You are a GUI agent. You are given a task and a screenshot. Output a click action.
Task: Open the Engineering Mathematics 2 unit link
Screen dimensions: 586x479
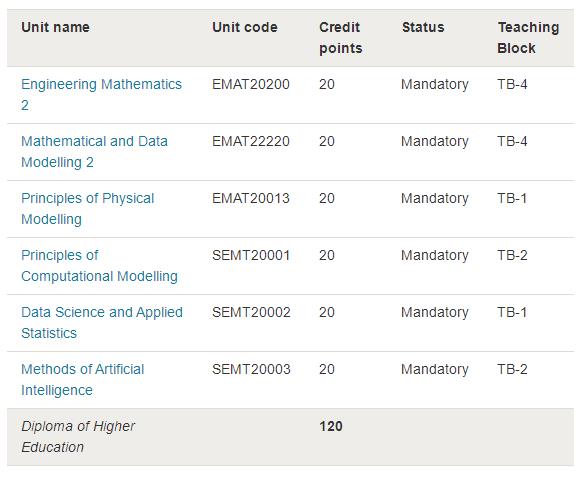[x=101, y=95]
